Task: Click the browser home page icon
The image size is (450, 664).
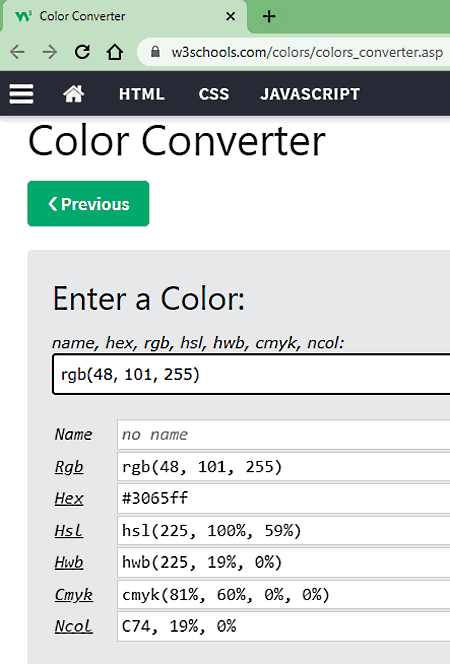Action: (114, 52)
